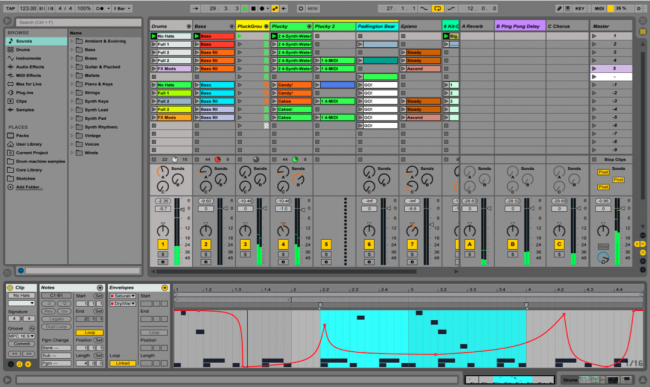
Task: Toggle the yellow Loop button in Notes
Action: (90, 332)
